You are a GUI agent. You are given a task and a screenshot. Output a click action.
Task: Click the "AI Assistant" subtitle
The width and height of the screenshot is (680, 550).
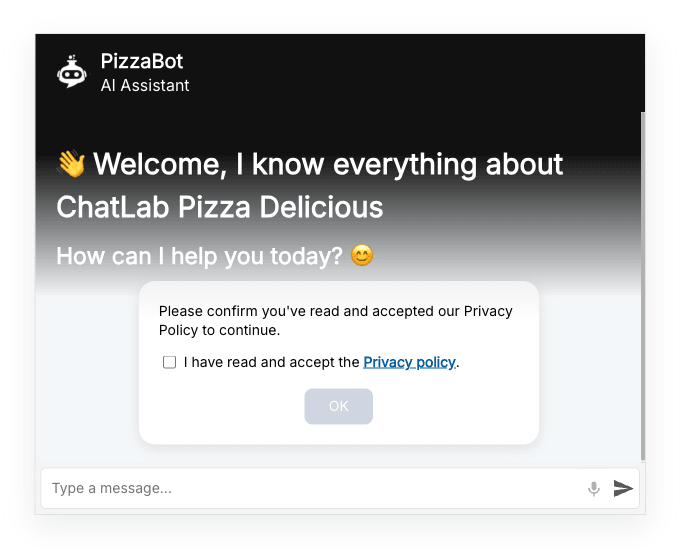pyautogui.click(x=145, y=86)
